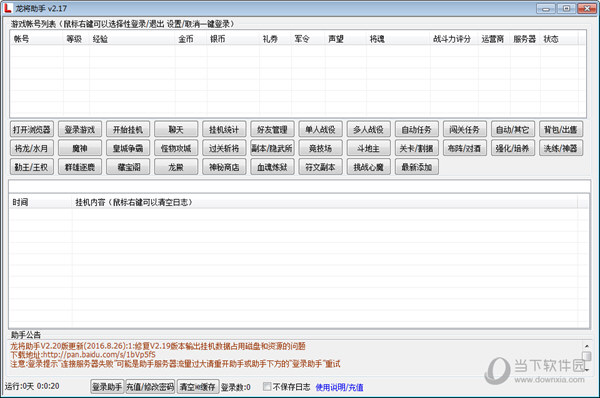Select the 多人战役 button
The width and height of the screenshot is (600, 398).
coord(368,129)
